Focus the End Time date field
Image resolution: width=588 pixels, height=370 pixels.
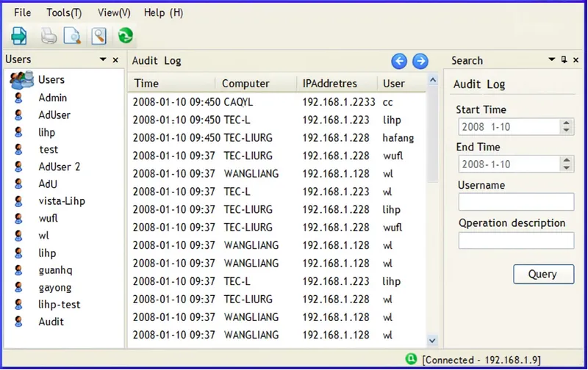[509, 164]
